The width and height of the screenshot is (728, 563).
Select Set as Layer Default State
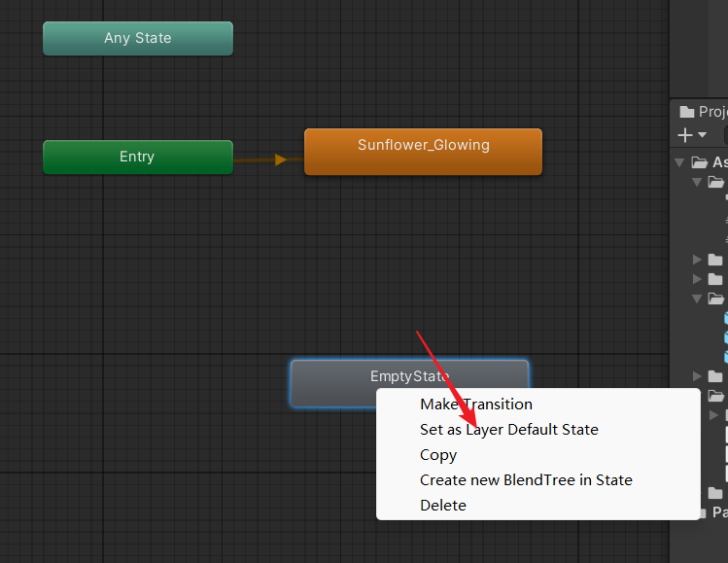pyautogui.click(x=508, y=429)
